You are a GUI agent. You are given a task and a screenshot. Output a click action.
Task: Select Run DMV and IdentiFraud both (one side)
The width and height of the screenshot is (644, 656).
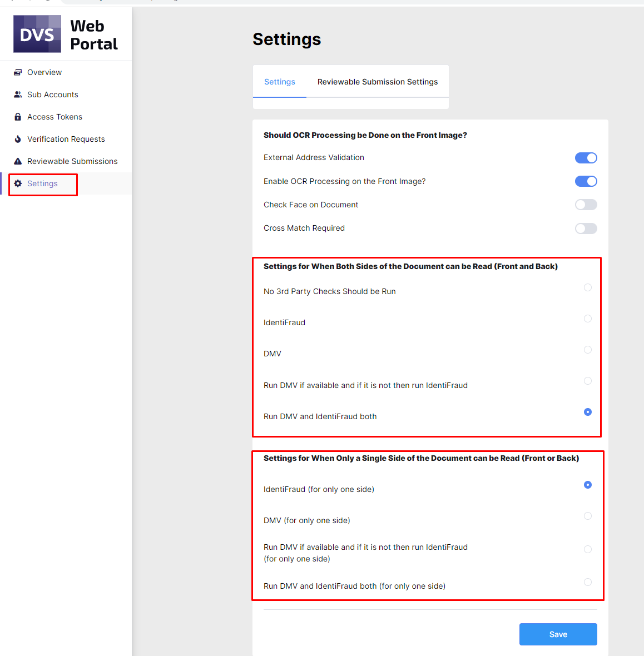point(587,582)
